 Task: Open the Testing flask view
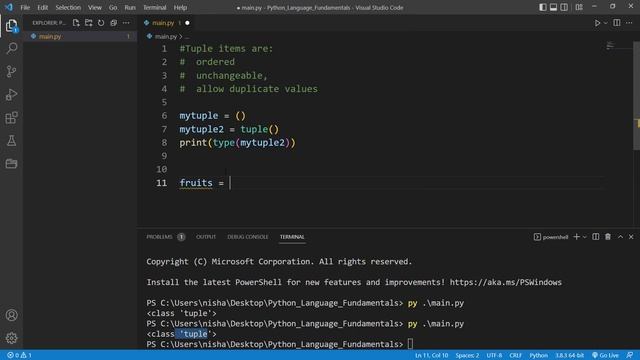11,141
